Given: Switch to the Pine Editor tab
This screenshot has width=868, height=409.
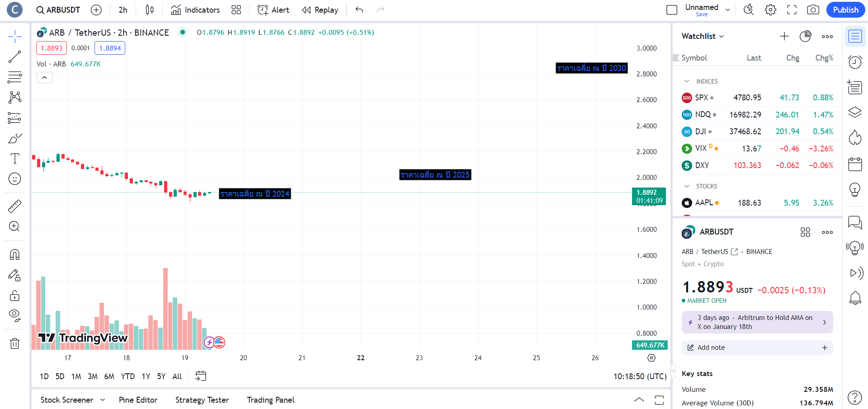Looking at the screenshot, I should click(x=138, y=400).
